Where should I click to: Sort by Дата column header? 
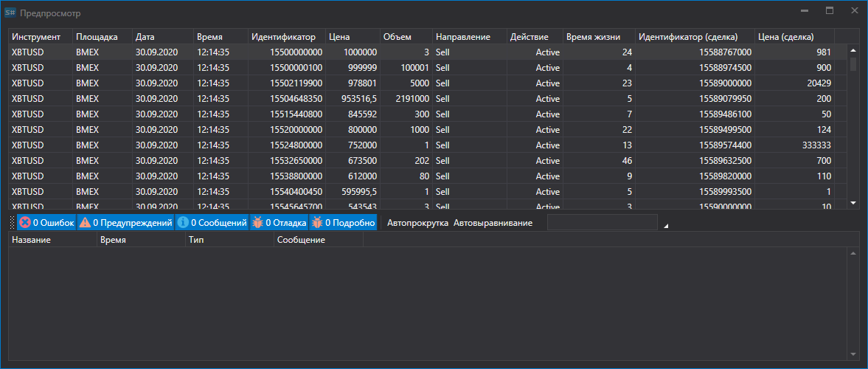pyautogui.click(x=163, y=37)
